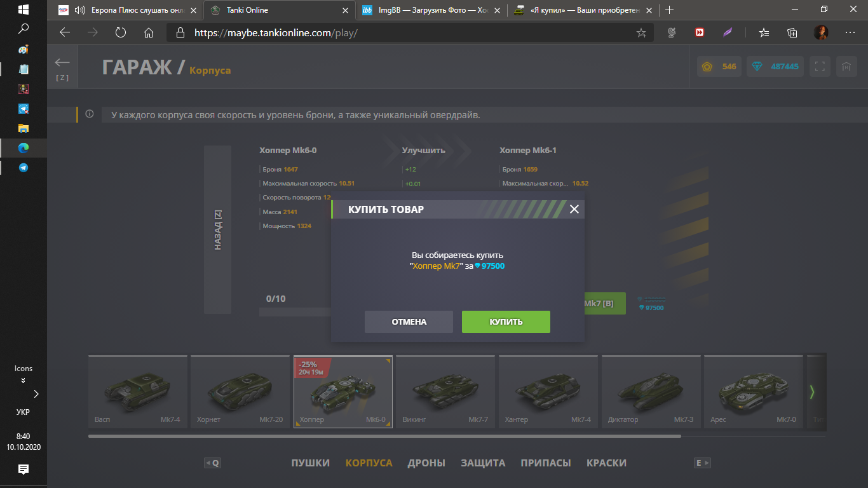Click the Microsoft Edge taskbar icon
This screenshot has width=868, height=488.
click(x=24, y=148)
